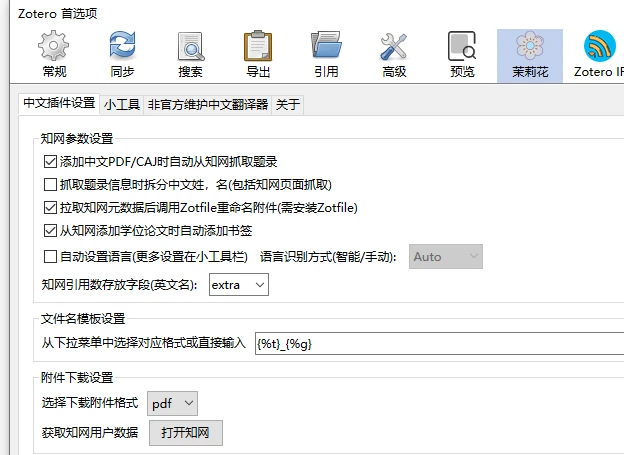Open the Auto language detection dropdown
The image size is (624, 455).
pyautogui.click(x=446, y=257)
